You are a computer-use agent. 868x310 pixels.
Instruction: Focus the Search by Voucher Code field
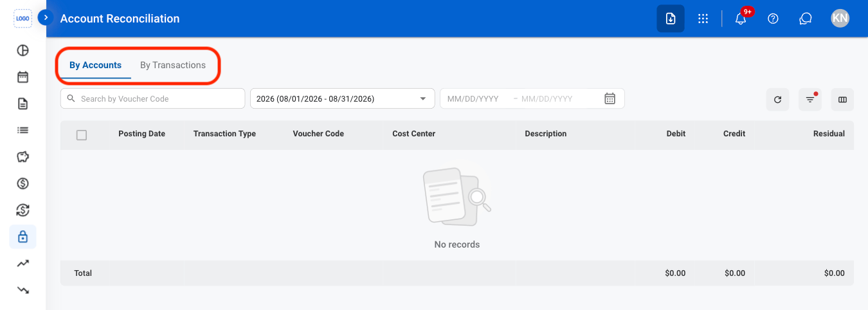click(152, 98)
